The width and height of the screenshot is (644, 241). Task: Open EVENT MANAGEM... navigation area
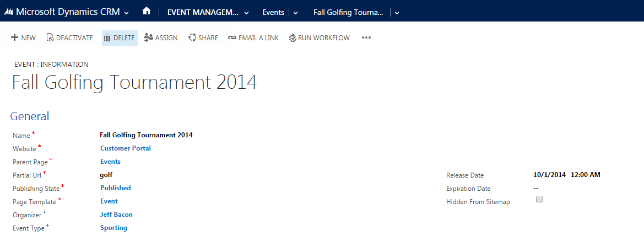click(203, 12)
